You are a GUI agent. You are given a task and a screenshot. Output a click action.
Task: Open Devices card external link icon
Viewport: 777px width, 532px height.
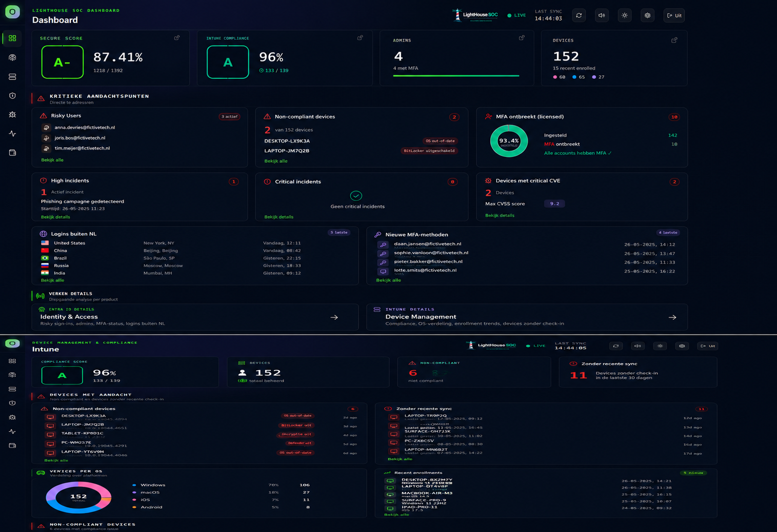674,40
